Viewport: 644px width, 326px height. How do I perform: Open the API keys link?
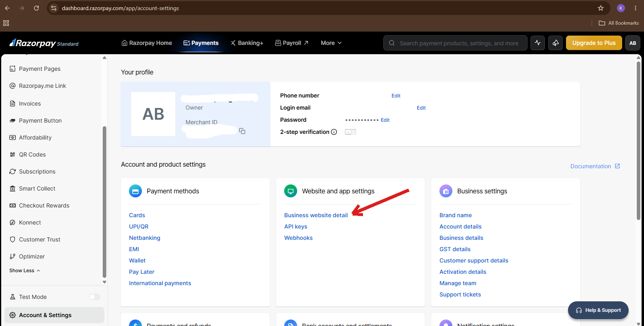pyautogui.click(x=296, y=227)
